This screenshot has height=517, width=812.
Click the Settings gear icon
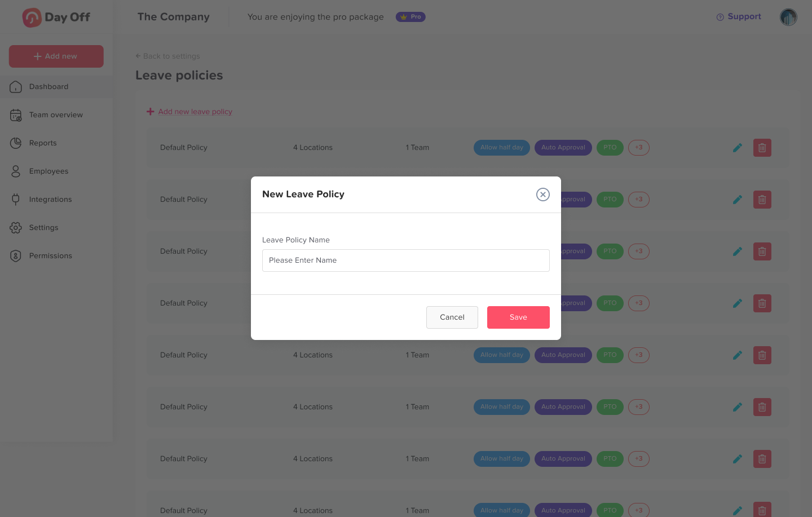[16, 228]
